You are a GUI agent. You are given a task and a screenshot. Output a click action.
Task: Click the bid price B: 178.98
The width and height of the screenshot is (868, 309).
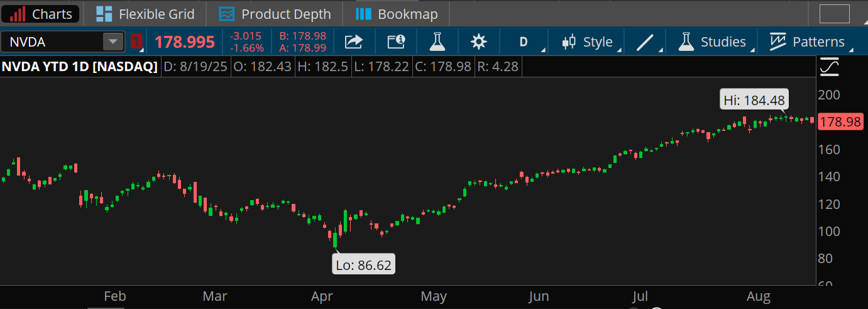[x=302, y=37]
